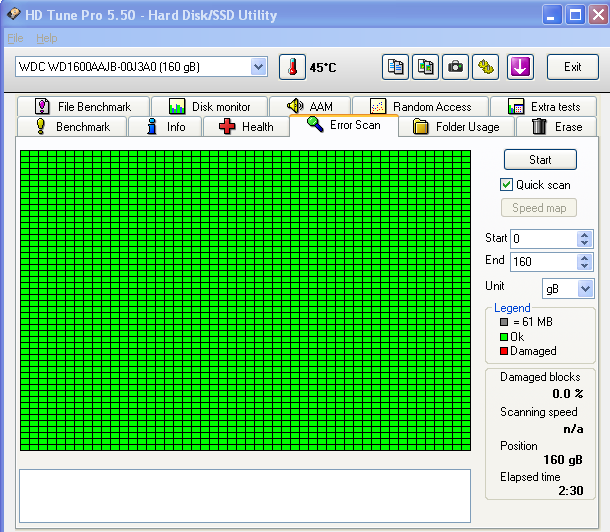Click the Start position input field
610x532 pixels.
[544, 239]
